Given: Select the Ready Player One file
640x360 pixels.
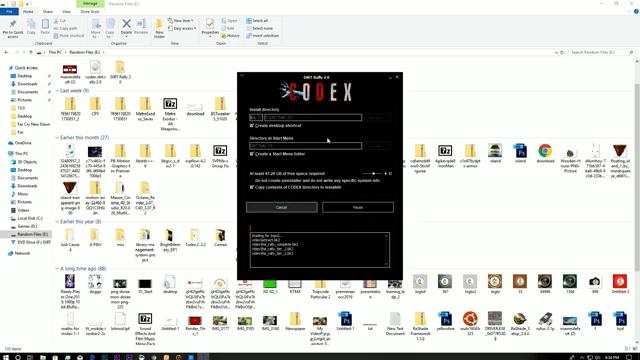Looking at the screenshot, I should [70, 291].
